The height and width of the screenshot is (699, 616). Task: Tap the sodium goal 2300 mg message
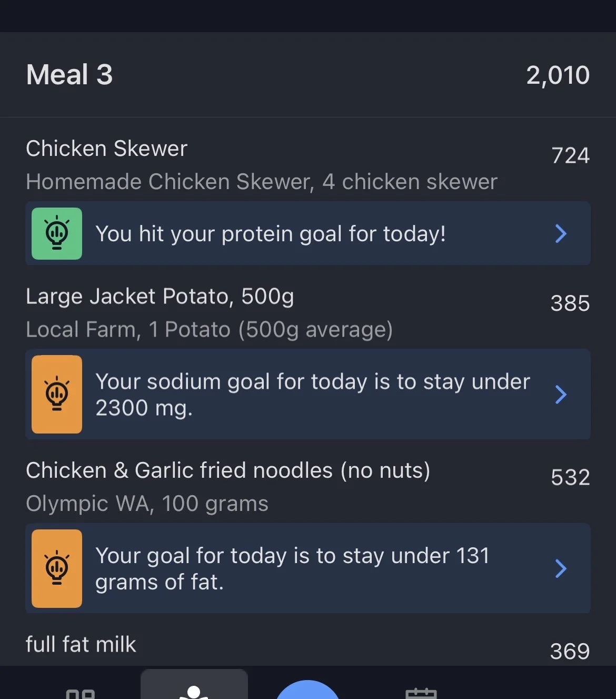pos(312,395)
